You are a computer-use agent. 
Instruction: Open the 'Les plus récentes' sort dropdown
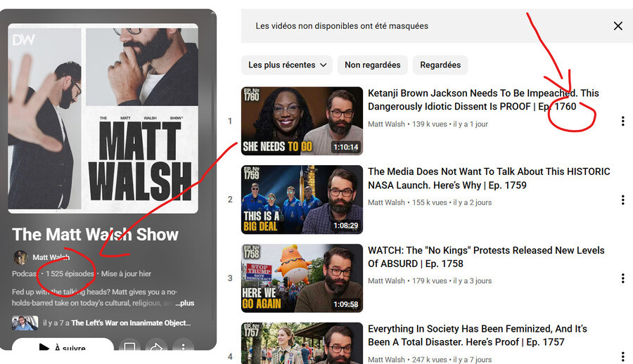pyautogui.click(x=287, y=65)
